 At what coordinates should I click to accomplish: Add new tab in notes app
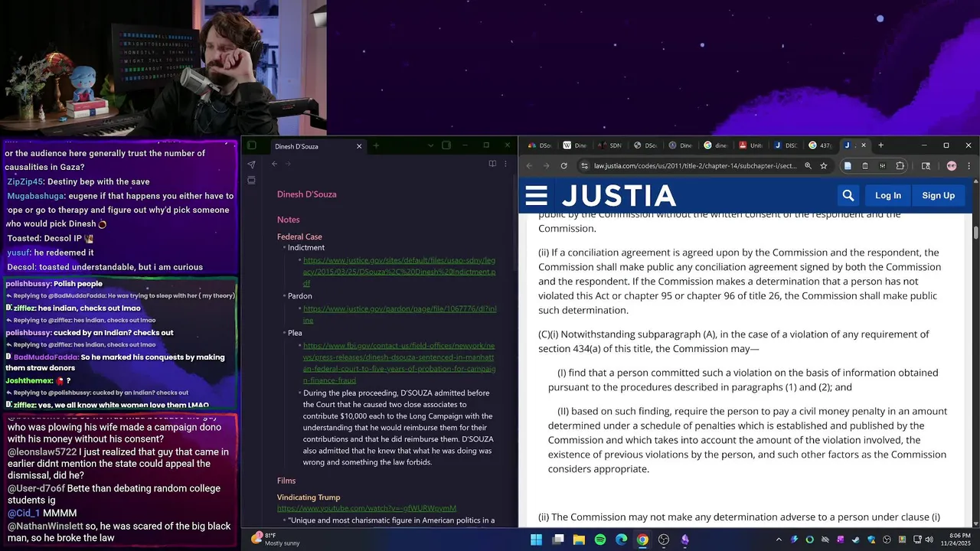pos(376,145)
